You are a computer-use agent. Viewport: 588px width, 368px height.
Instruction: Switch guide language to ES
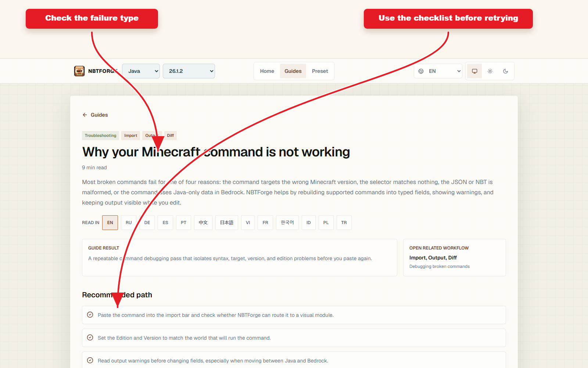pos(165,223)
